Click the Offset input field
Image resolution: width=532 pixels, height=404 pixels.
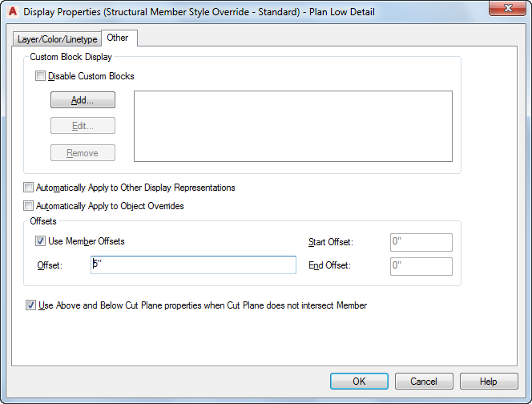click(x=193, y=265)
